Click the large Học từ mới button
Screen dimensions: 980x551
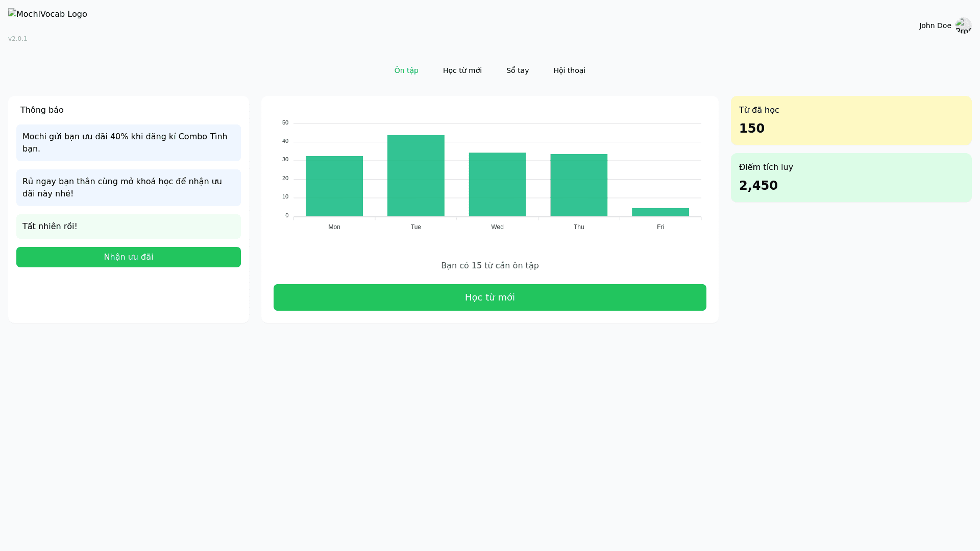pyautogui.click(x=489, y=297)
